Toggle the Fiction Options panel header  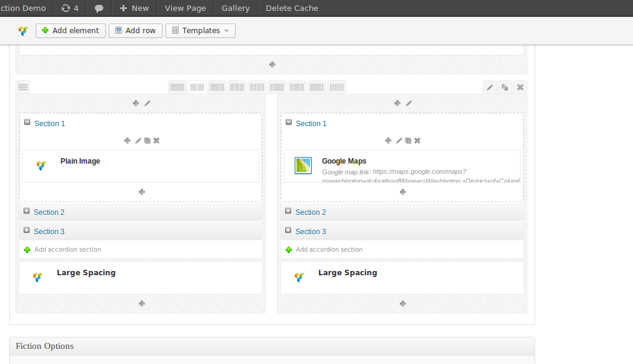(272, 346)
